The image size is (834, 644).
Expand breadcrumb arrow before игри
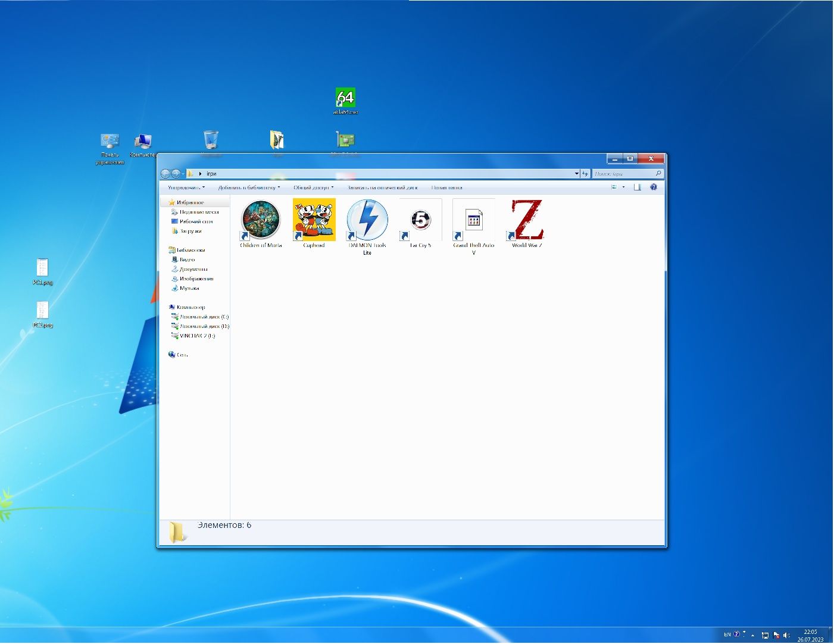(201, 174)
